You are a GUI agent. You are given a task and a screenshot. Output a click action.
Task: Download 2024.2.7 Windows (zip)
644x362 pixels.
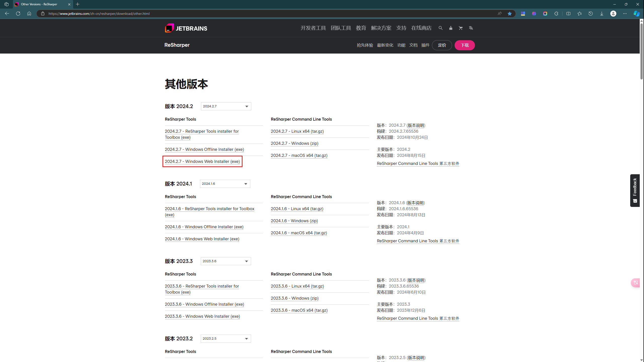(x=295, y=143)
